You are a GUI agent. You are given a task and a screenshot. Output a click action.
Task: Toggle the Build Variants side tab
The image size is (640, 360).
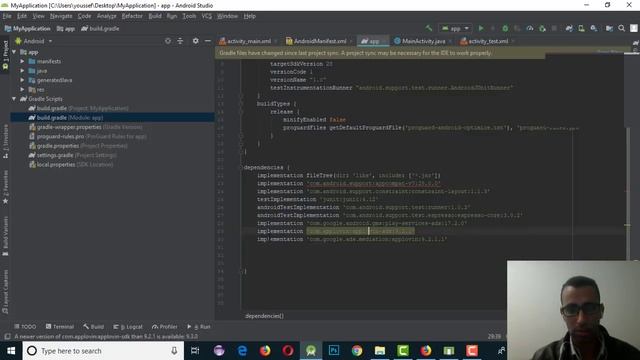click(x=5, y=236)
